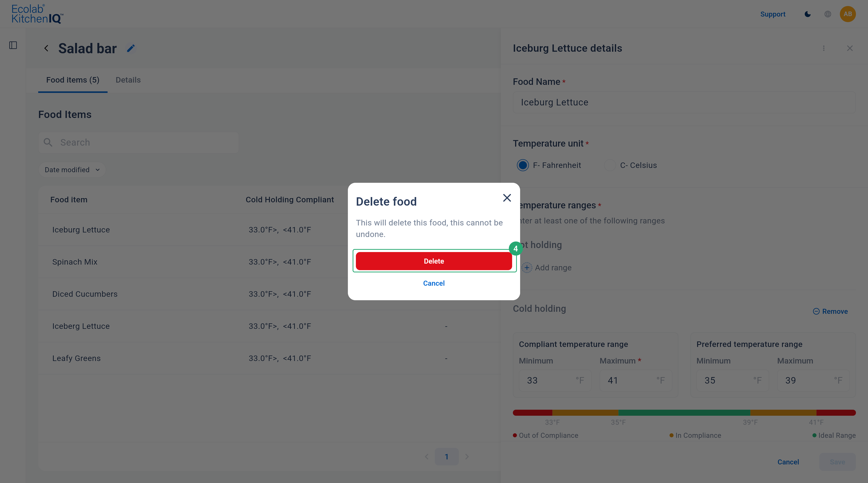Open the Date modified sort dropdown
Viewport: 868px width, 483px height.
click(72, 170)
